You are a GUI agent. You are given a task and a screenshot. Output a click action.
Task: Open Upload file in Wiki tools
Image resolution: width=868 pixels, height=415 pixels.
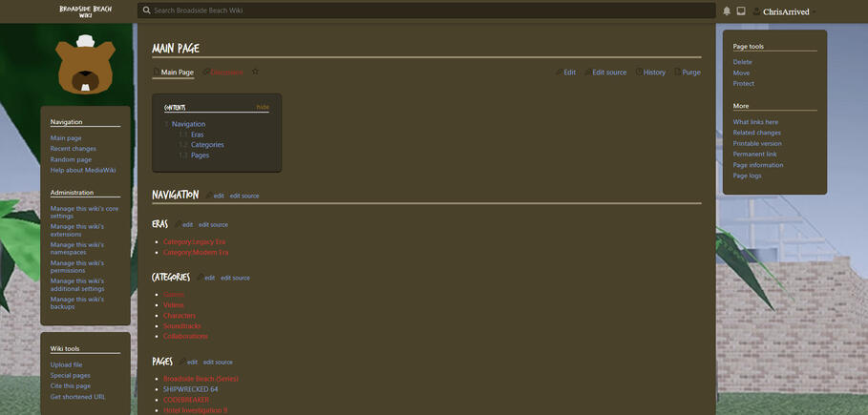(67, 364)
